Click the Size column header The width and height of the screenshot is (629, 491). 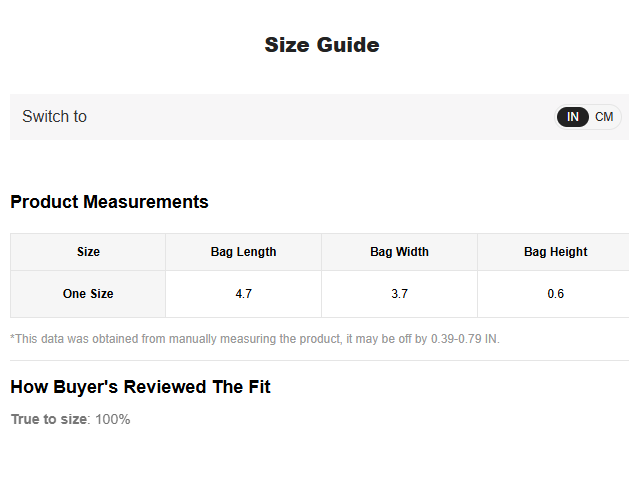(x=88, y=252)
